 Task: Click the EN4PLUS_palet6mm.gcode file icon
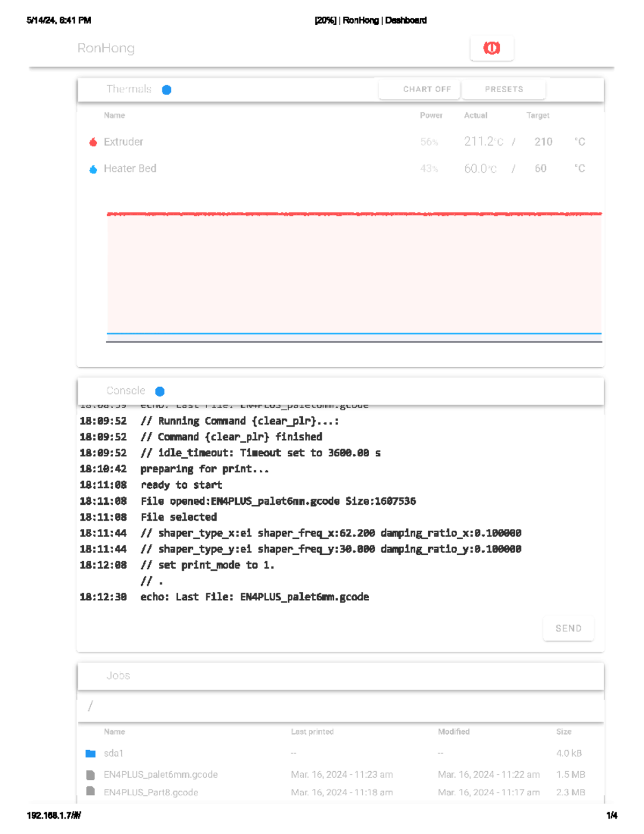click(91, 775)
